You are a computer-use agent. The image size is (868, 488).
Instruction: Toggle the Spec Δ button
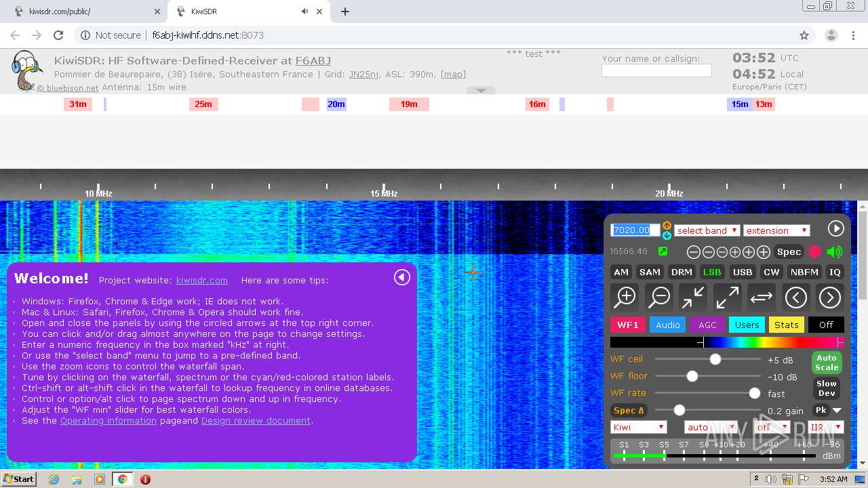629,410
